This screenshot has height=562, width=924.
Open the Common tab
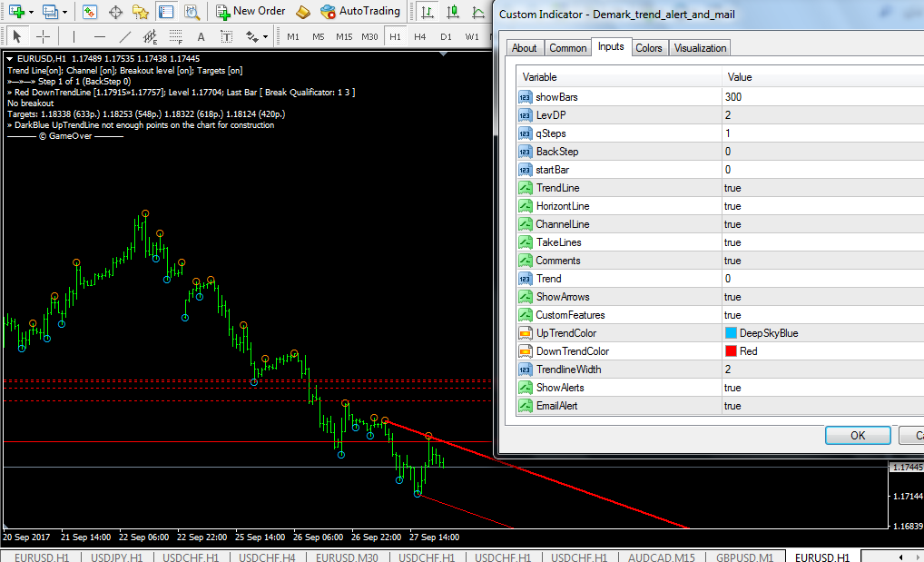567,48
